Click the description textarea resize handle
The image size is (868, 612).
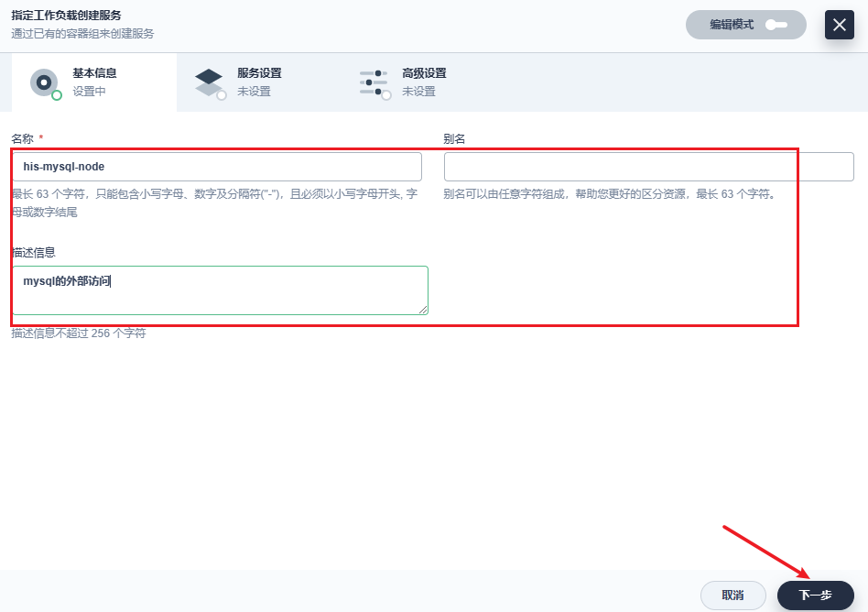[x=423, y=310]
